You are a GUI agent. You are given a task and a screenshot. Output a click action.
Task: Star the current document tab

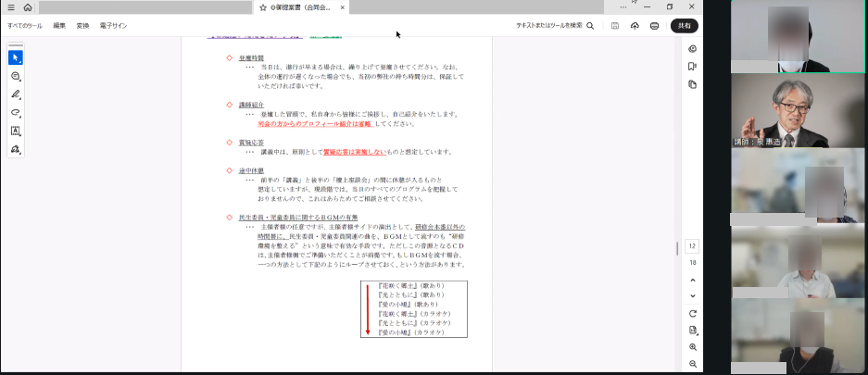tap(263, 7)
